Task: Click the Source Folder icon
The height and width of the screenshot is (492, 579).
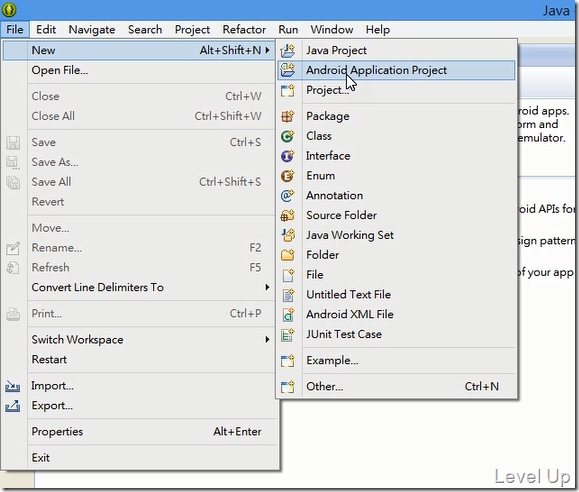Action: (x=288, y=215)
